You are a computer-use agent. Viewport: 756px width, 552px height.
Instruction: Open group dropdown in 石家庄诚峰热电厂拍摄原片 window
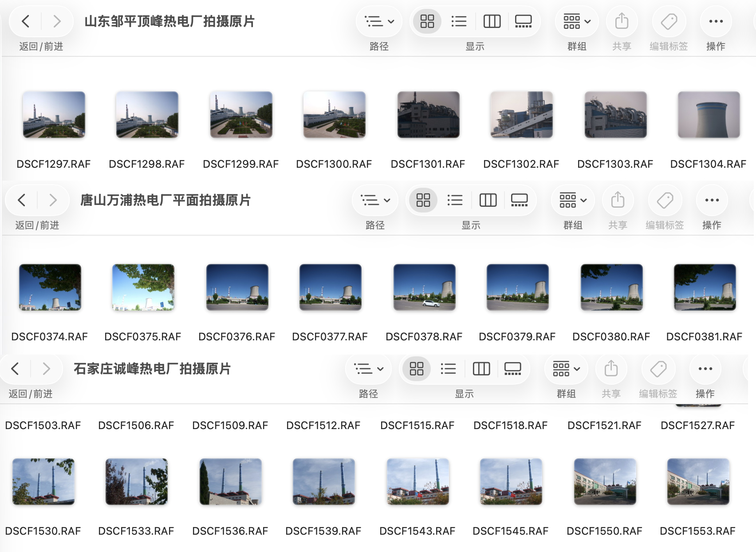point(566,369)
